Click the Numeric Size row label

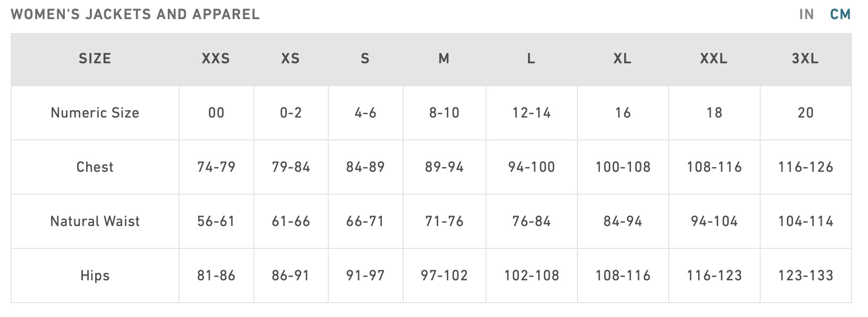(x=95, y=113)
